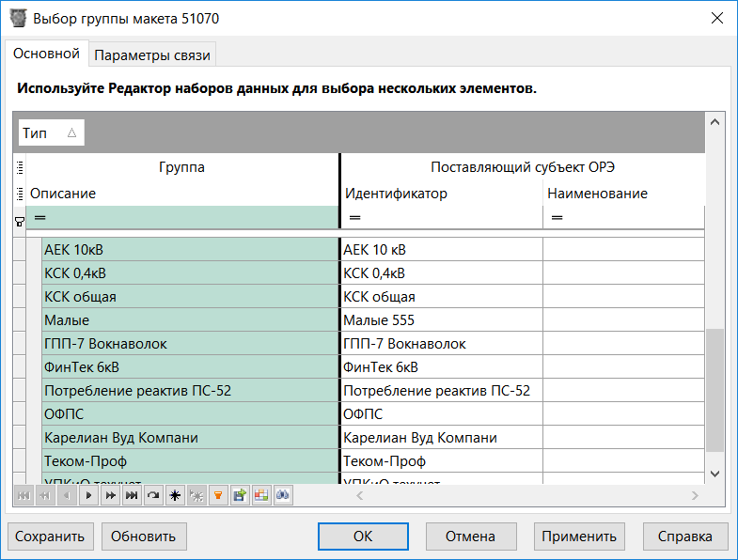Screen dimensions: 738x560
Task: Toggle sort on the Тип grouping box
Action: [x=52, y=133]
